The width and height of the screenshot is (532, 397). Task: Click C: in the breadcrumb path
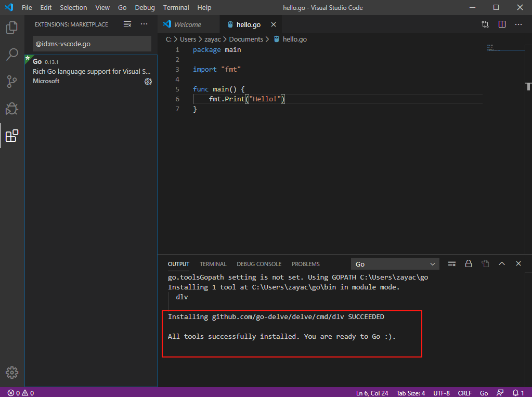168,39
